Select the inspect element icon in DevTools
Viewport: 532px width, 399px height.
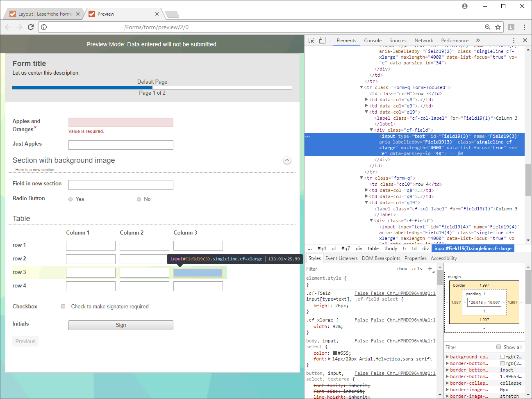pos(310,40)
